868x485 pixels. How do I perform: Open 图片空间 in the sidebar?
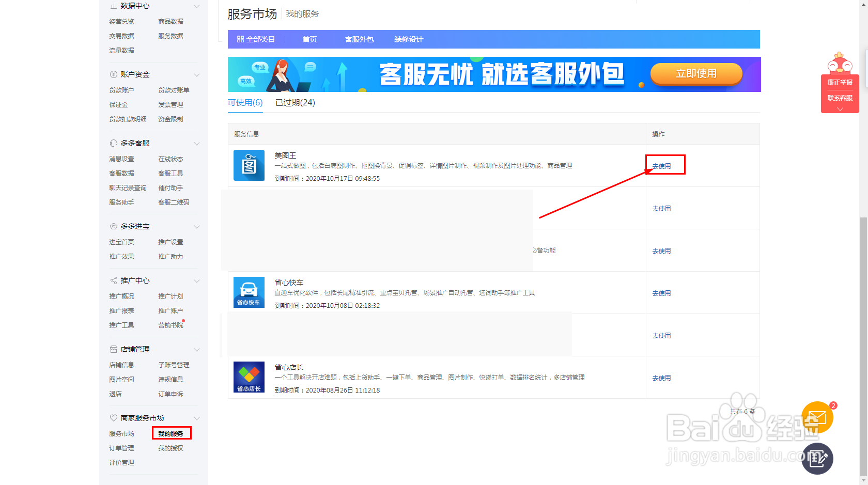121,379
